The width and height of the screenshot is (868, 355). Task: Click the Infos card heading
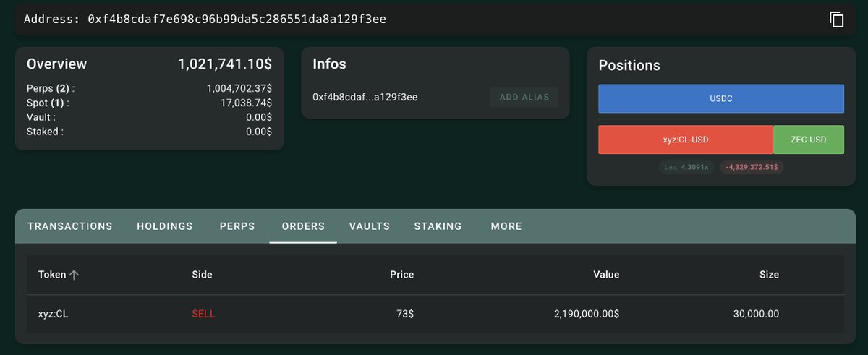point(329,64)
